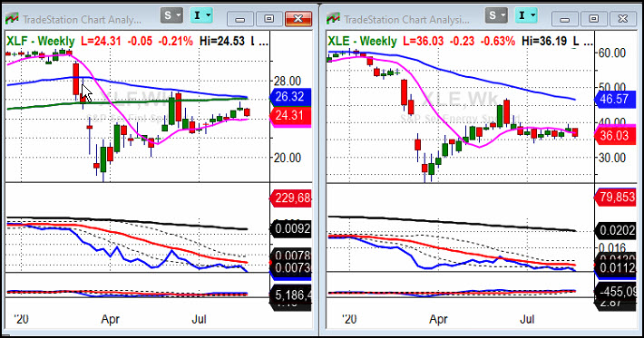Click the TradeStation logo icon in XLE window
This screenshot has height=338, width=644.
coord(333,19)
